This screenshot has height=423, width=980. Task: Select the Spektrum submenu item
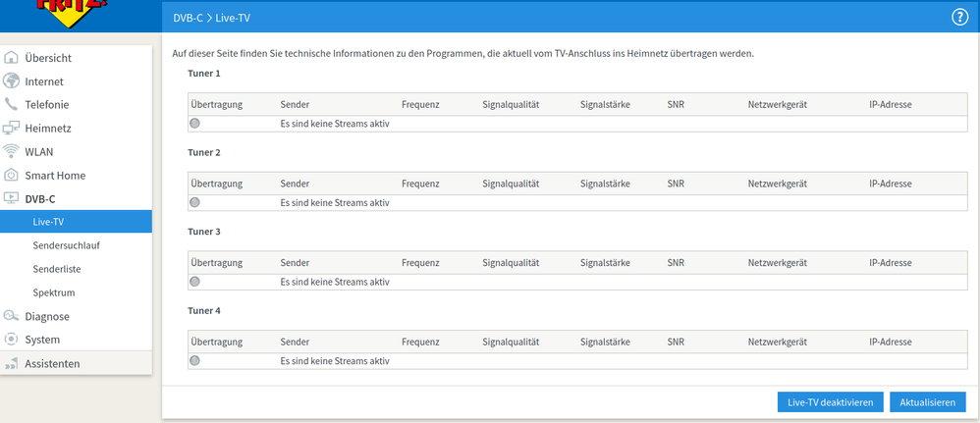point(54,292)
